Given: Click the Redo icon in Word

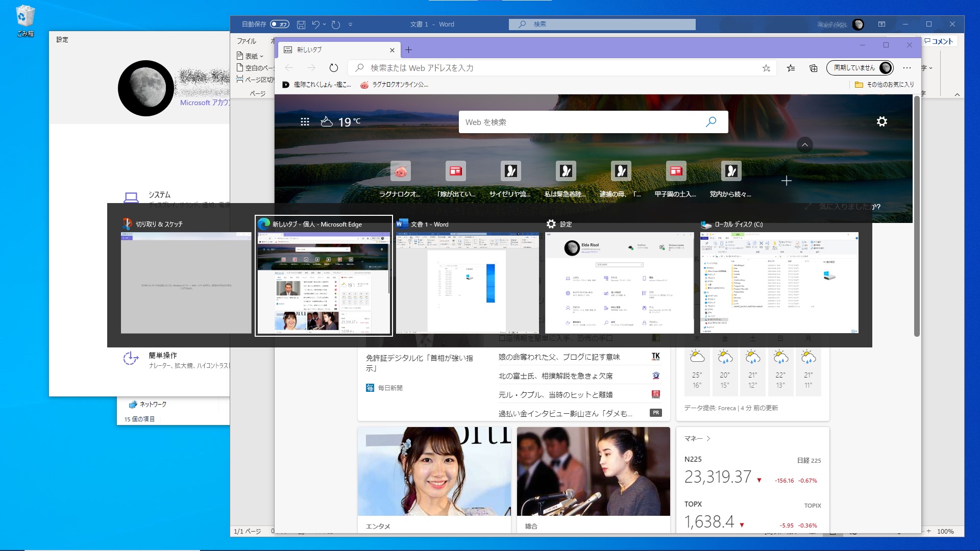Looking at the screenshot, I should 335,24.
